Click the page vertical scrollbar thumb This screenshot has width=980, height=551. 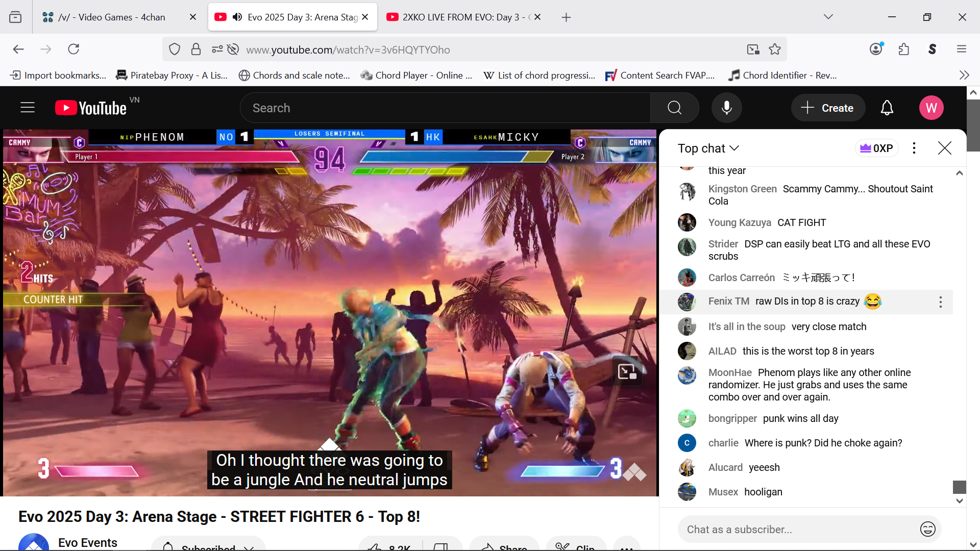coord(973,125)
